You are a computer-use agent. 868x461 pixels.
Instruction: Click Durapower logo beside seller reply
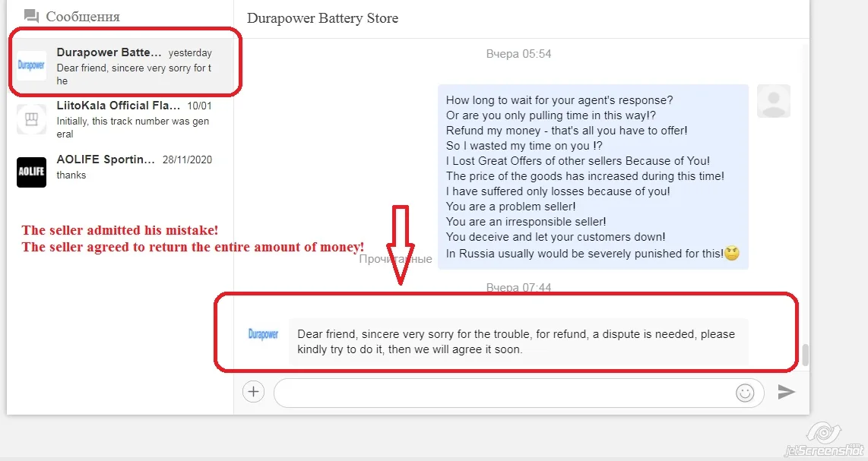(x=263, y=334)
